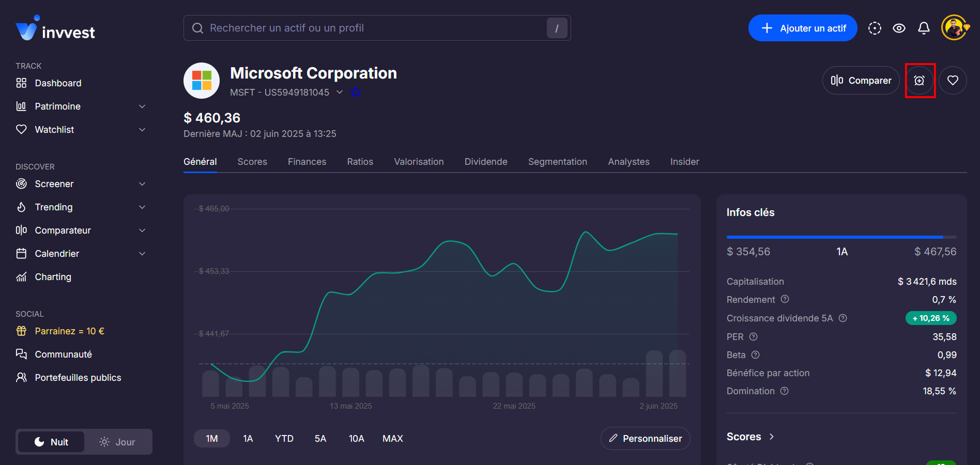Screen dimensions: 980x465
Task: Expand the Patrimoine menu chevron
Action: (142, 106)
